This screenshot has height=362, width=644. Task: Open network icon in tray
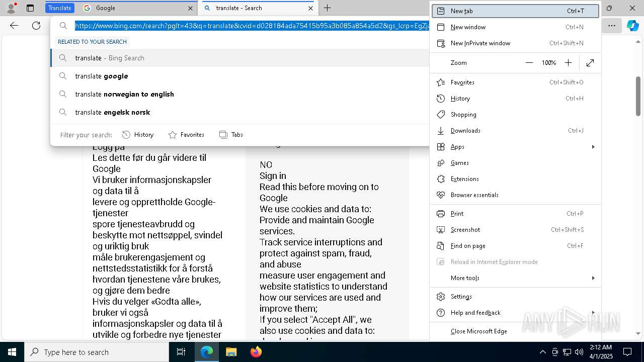pos(567,352)
